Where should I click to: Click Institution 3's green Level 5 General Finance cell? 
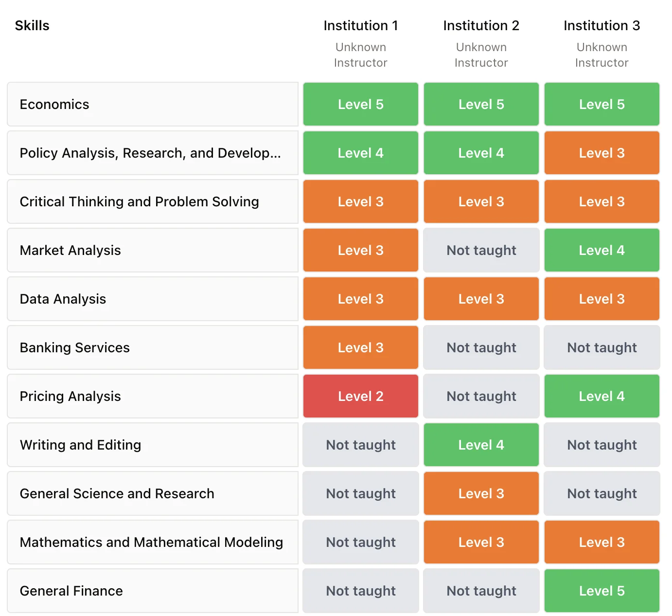601,591
